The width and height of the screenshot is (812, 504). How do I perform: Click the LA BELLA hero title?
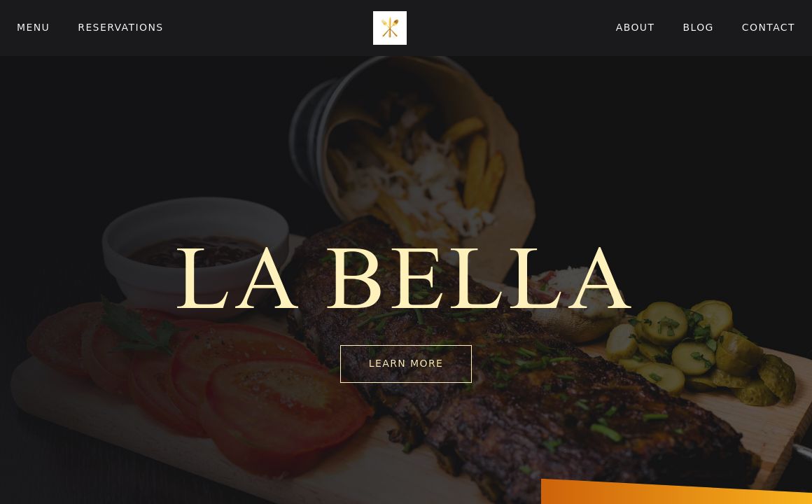pyautogui.click(x=404, y=279)
